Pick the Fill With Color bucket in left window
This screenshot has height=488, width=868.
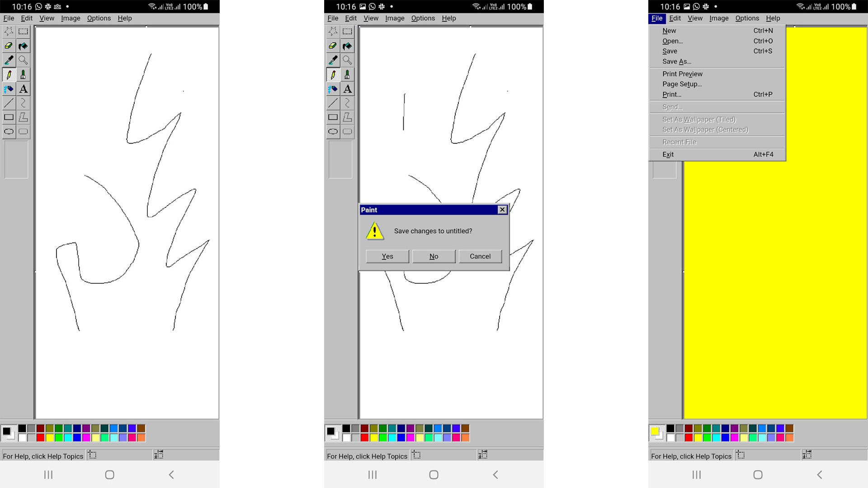pos(23,46)
